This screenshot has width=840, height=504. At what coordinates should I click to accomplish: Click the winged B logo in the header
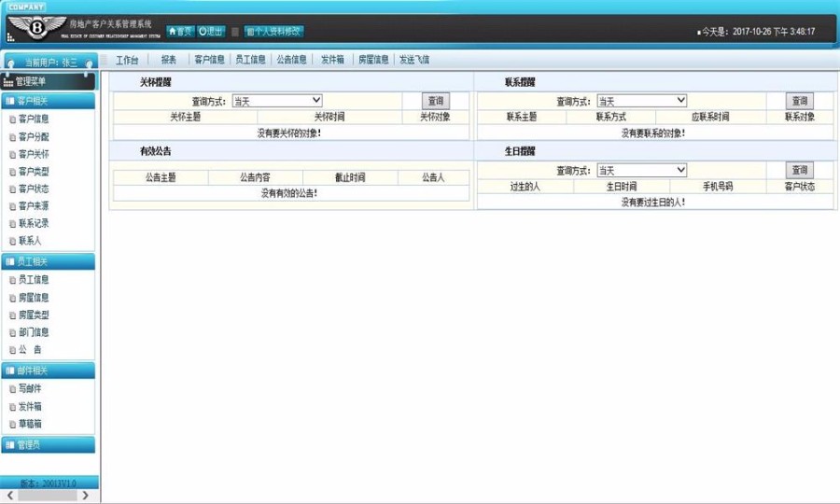pos(36,28)
